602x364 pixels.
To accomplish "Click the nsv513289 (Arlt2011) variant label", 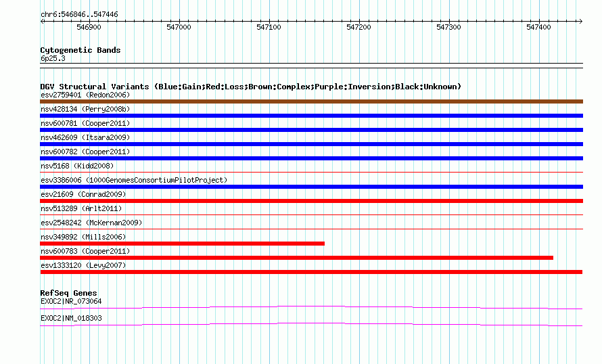I will point(81,208).
